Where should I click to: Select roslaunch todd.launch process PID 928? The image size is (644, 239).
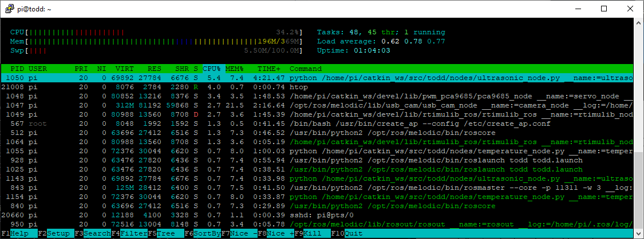(x=317, y=160)
